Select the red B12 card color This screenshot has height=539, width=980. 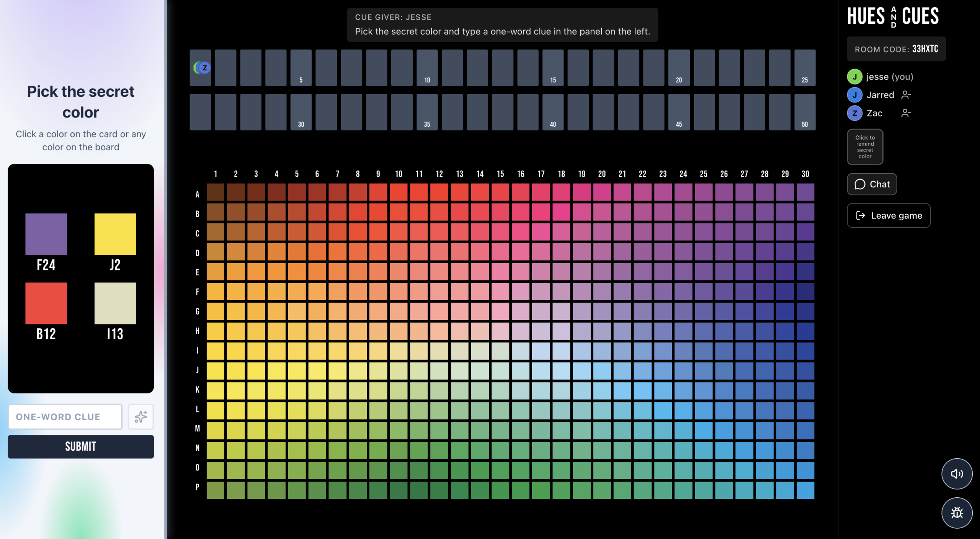tap(46, 303)
